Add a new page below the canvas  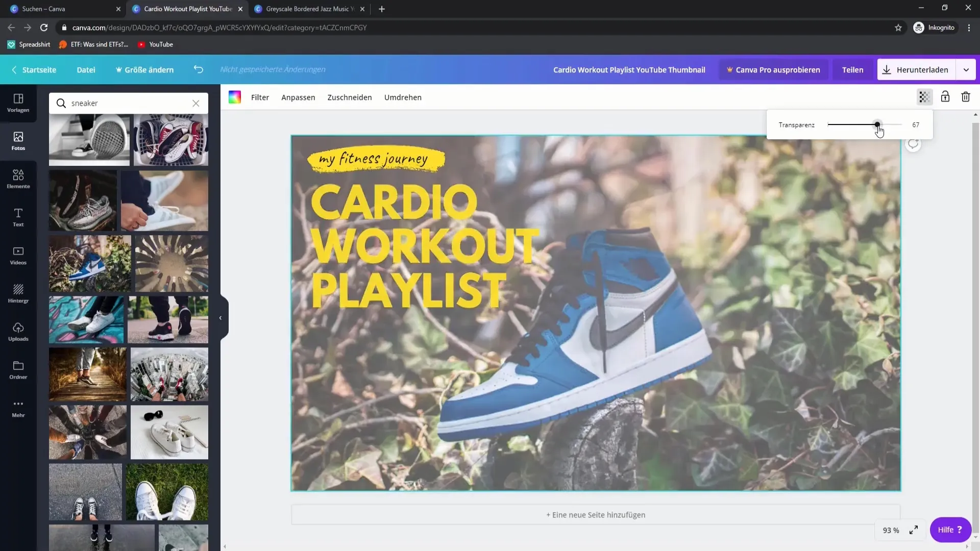pos(596,515)
